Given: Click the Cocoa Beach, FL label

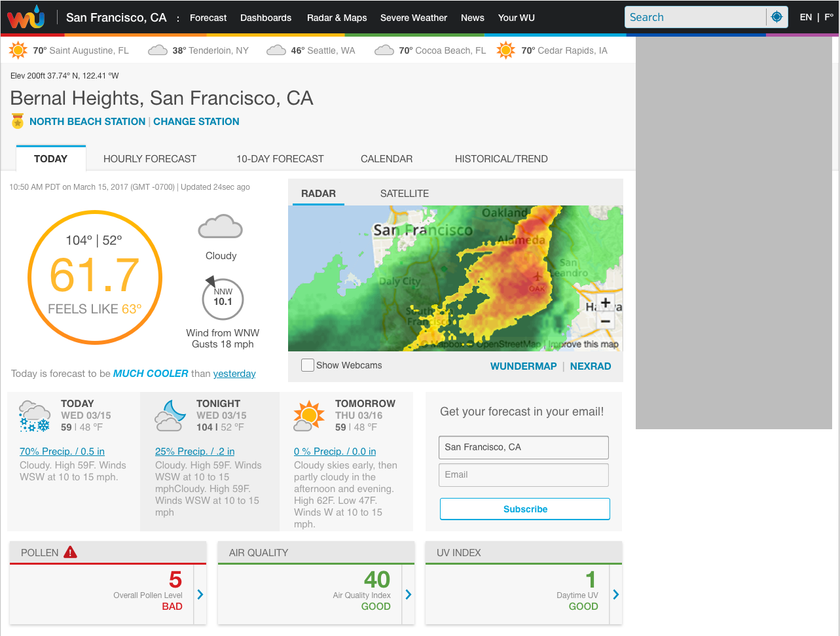Looking at the screenshot, I should click(x=451, y=50).
